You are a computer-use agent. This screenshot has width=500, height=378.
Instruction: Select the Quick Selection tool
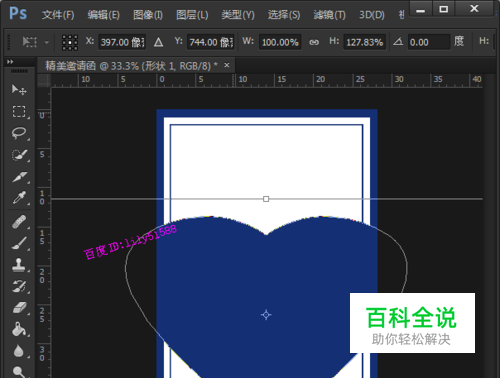point(19,155)
